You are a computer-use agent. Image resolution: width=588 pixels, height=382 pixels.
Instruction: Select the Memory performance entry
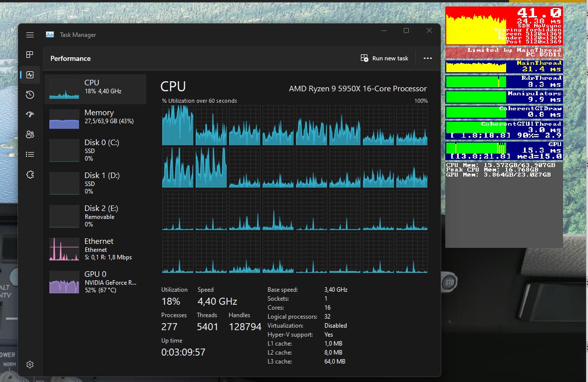[x=95, y=119]
